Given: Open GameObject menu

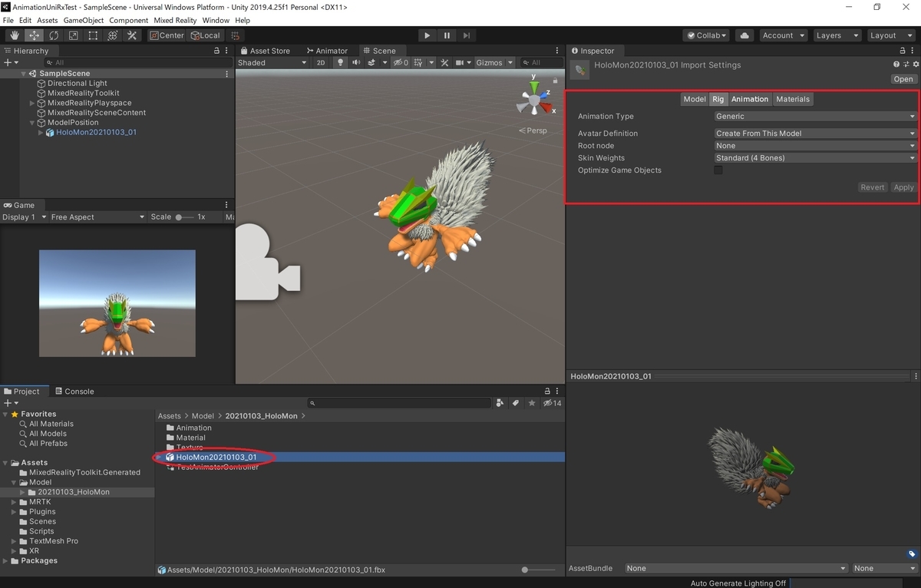Looking at the screenshot, I should 84,20.
